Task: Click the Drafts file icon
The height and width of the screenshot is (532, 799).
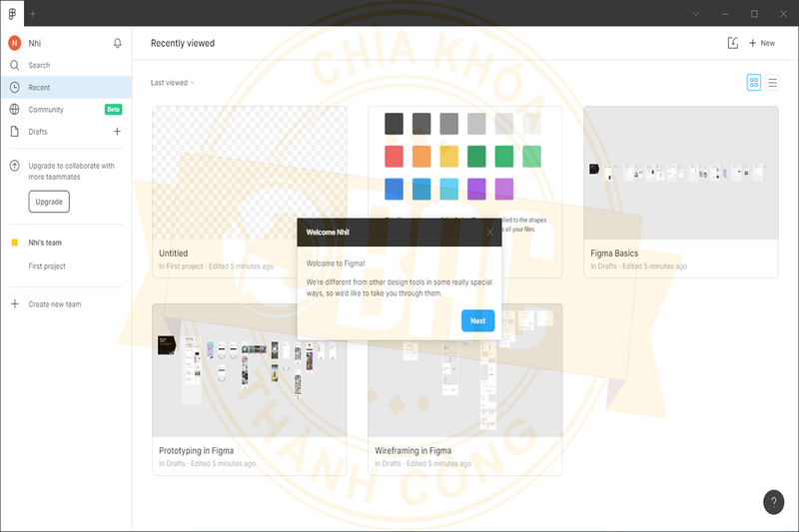Action: (x=15, y=132)
